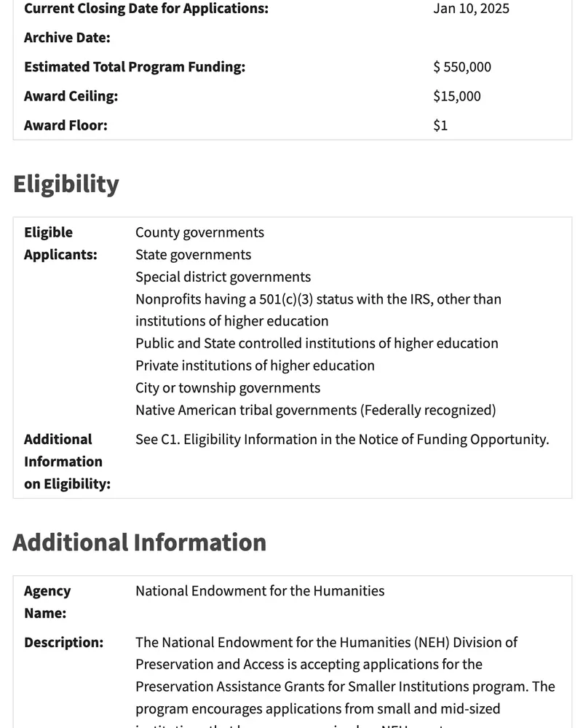Select the State governments entry
The height and width of the screenshot is (728, 583).
(193, 255)
